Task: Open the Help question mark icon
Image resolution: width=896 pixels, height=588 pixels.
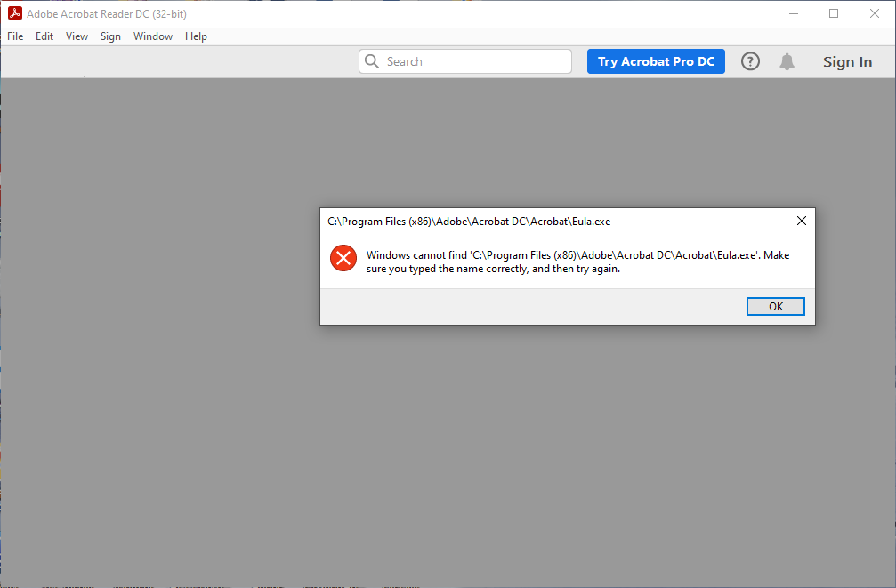Action: click(x=750, y=61)
